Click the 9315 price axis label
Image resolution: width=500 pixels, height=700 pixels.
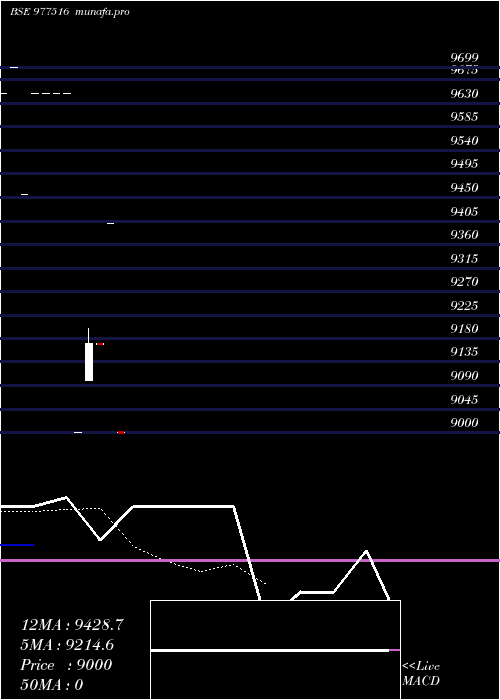464,259
